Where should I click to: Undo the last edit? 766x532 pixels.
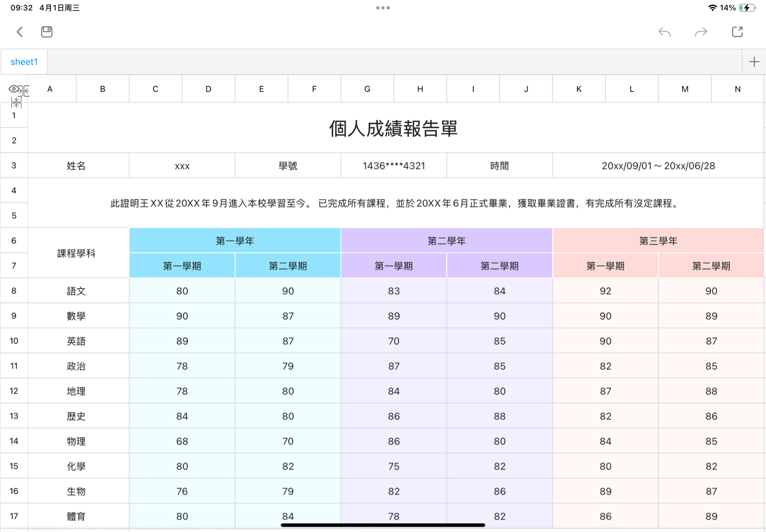pos(665,32)
